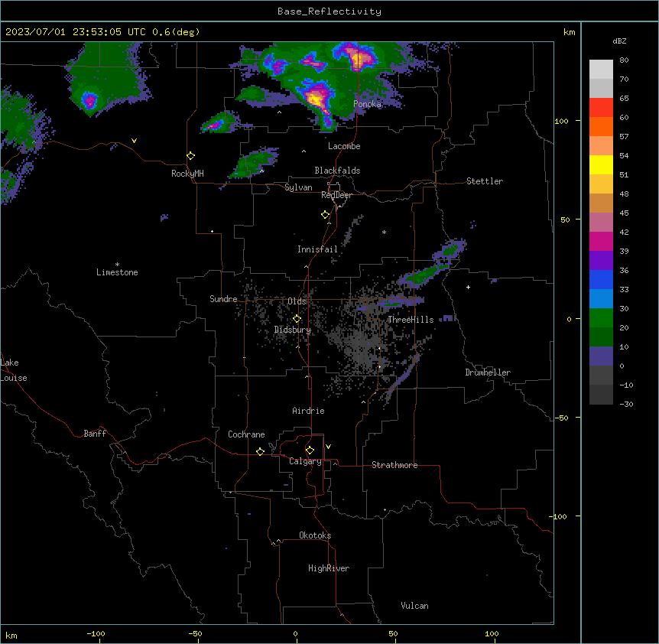Image resolution: width=659 pixels, height=644 pixels.
Task: Select the yellow diamond marker near Cochrane
Action: [260, 451]
